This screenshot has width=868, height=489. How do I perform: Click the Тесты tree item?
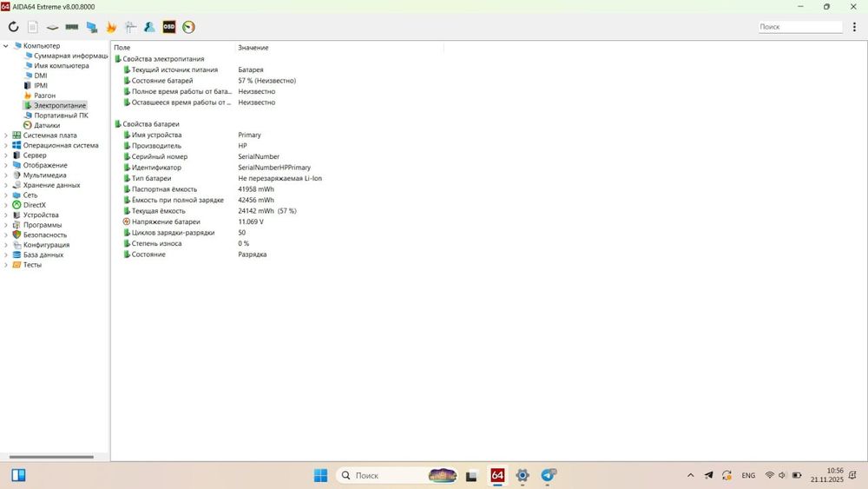click(x=32, y=265)
